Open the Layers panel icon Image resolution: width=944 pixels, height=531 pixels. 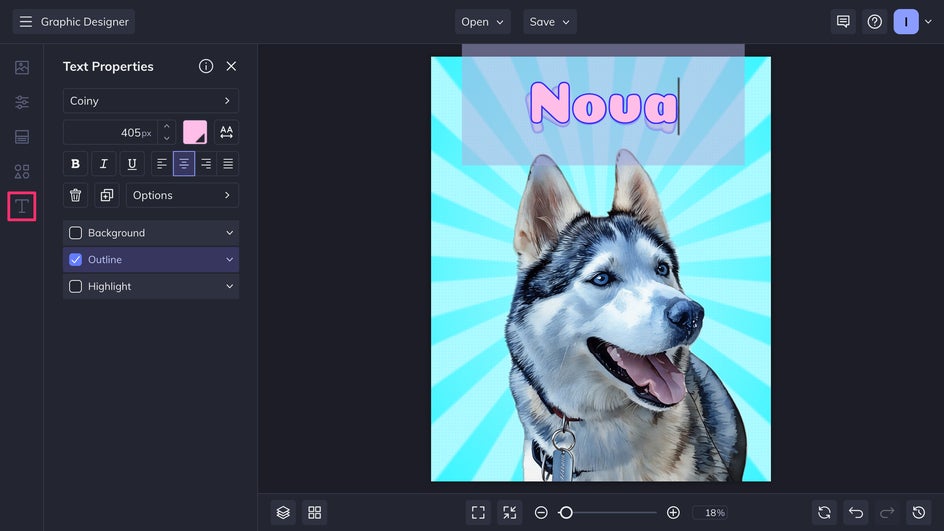[283, 512]
